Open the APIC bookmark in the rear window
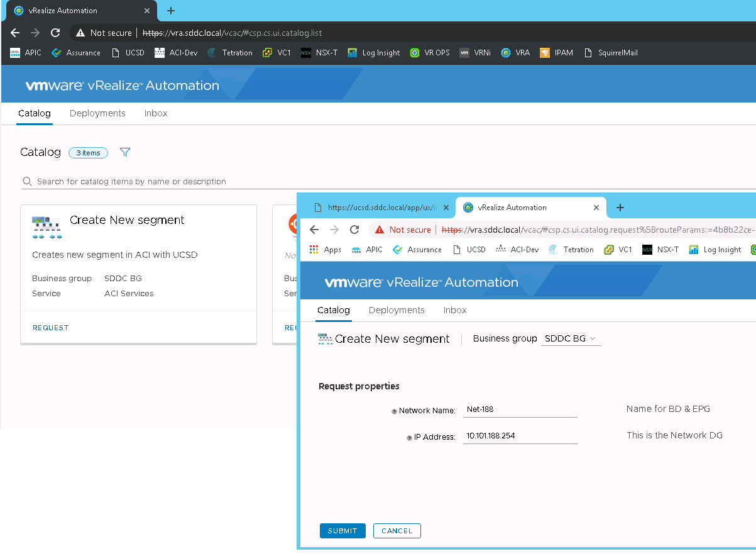 tap(26, 53)
